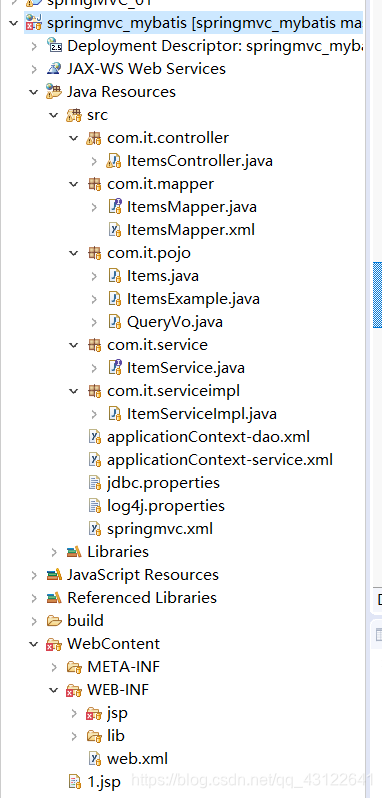Click the applicationContext-service.xml file icon
382x798 pixels.
(95, 460)
